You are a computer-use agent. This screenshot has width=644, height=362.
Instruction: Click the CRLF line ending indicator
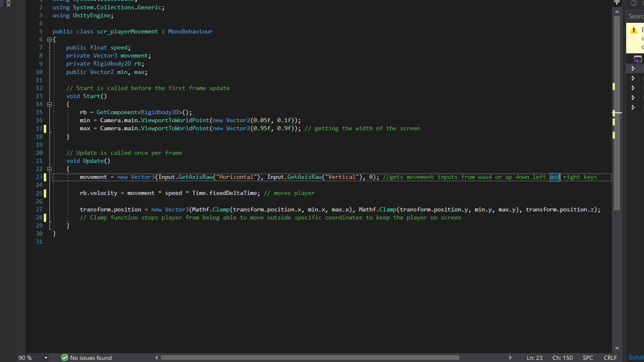tap(610, 358)
